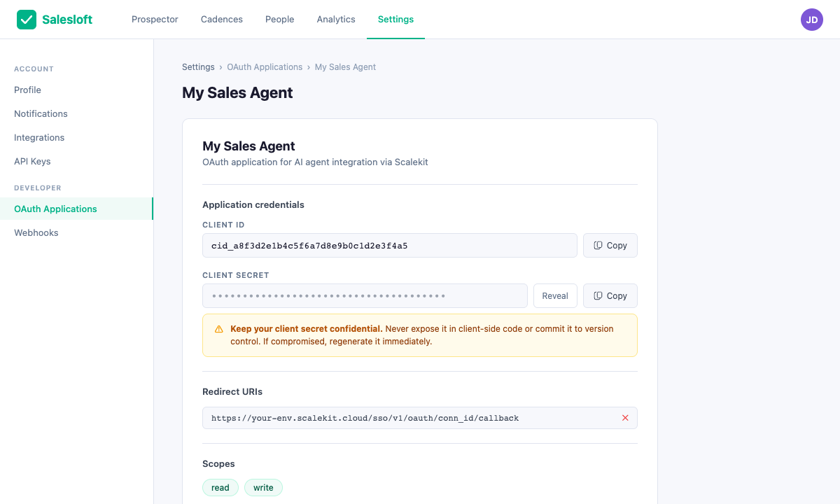
Task: Click the Application credentials heading
Action: (253, 205)
